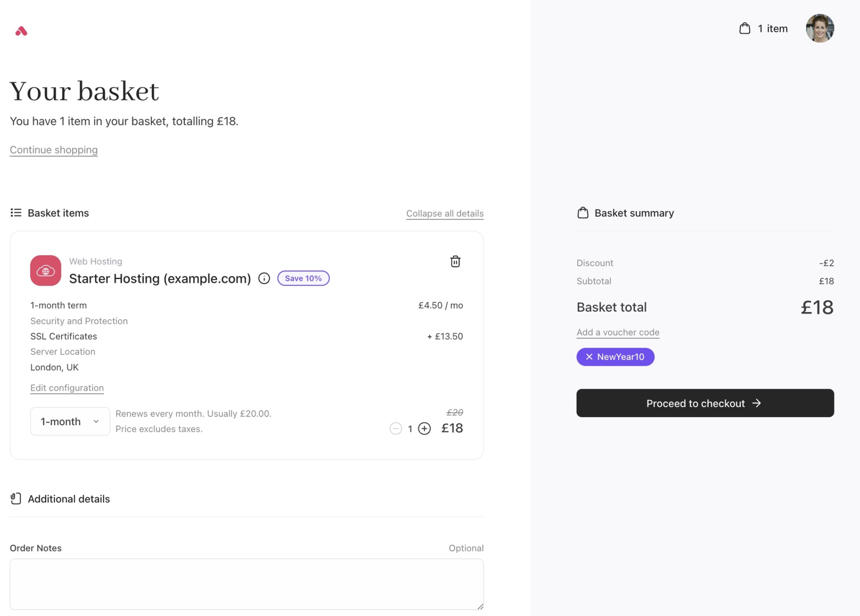This screenshot has height=616, width=860.
Task: Click Add a voucher code
Action: (617, 333)
